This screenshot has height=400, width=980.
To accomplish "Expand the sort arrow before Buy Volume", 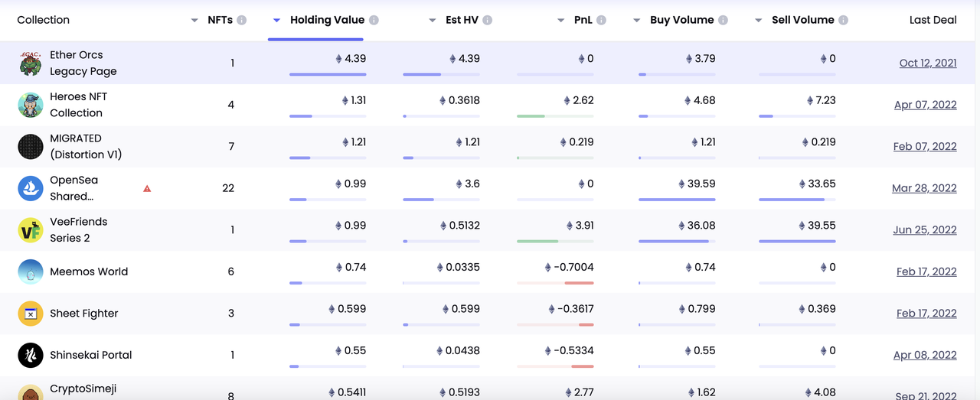I will point(637,21).
